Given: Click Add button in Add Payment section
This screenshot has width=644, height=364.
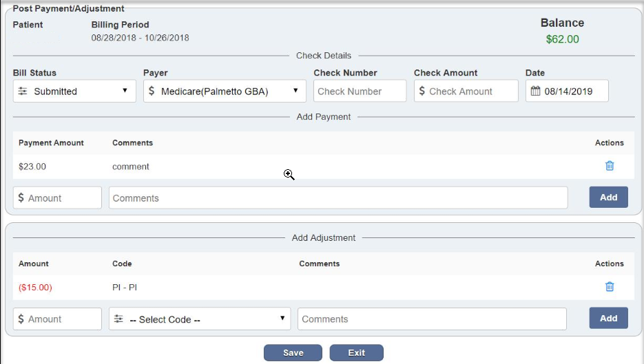Looking at the screenshot, I should point(609,197).
